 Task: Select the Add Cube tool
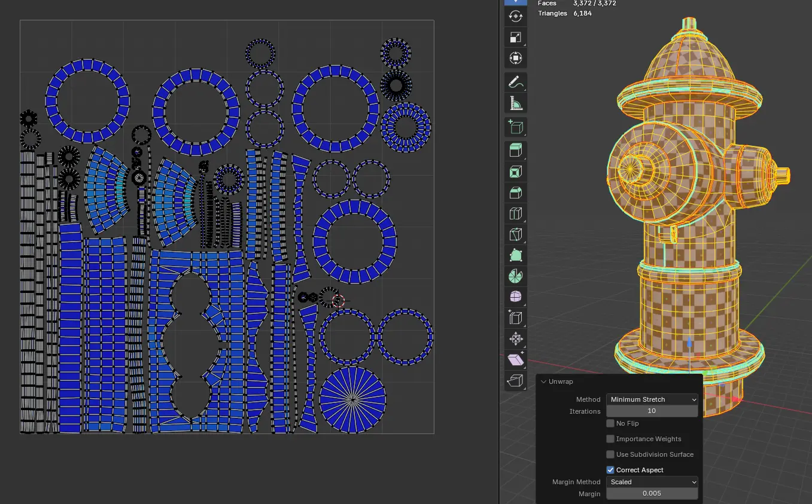click(x=515, y=127)
